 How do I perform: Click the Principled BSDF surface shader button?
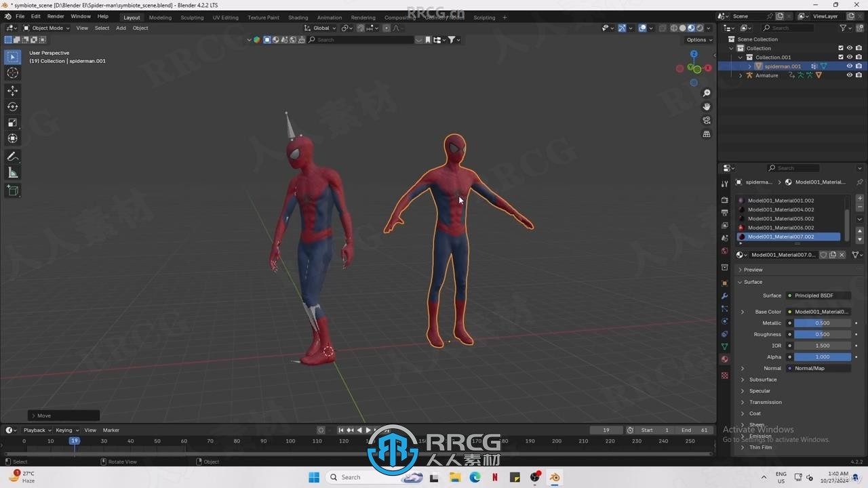[x=818, y=296]
